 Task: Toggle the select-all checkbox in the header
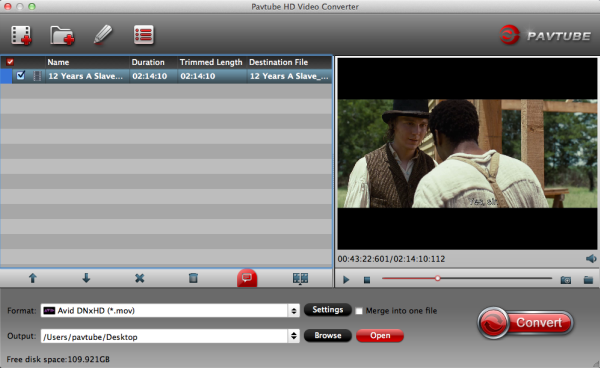pos(10,62)
